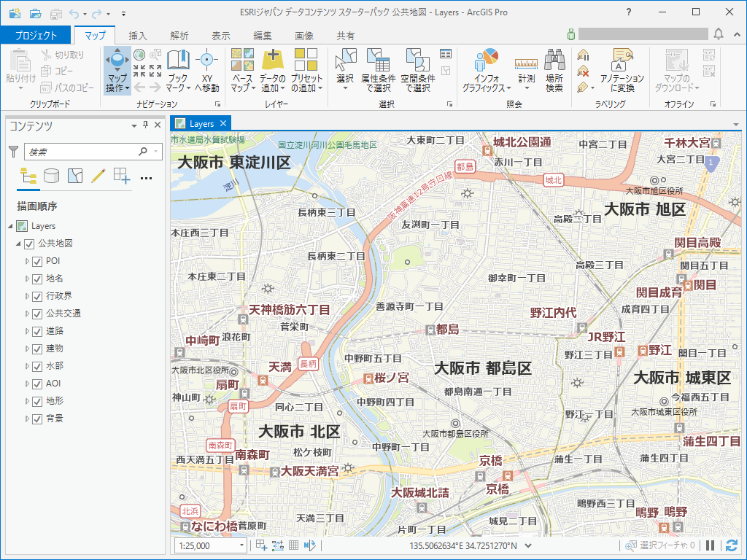Image resolution: width=747 pixels, height=560 pixels.
Task: Hide the 背景 layer via checkbox
Action: click(x=38, y=419)
